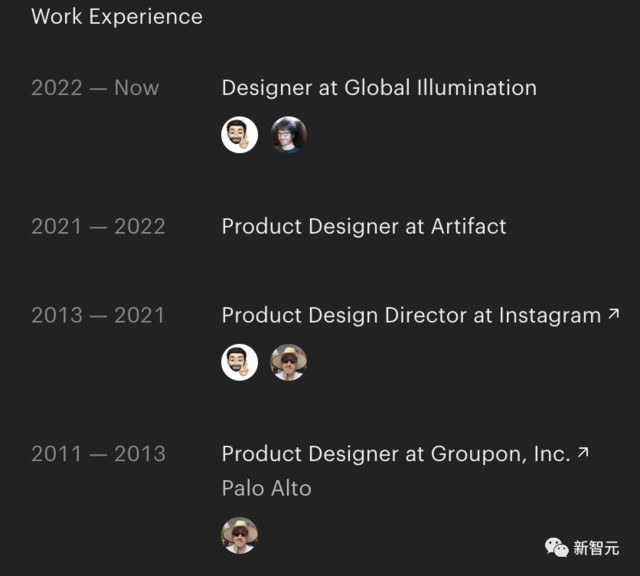Select the 2013 — 2021 date range
Viewport: 640px width, 576px height.
tap(98, 315)
